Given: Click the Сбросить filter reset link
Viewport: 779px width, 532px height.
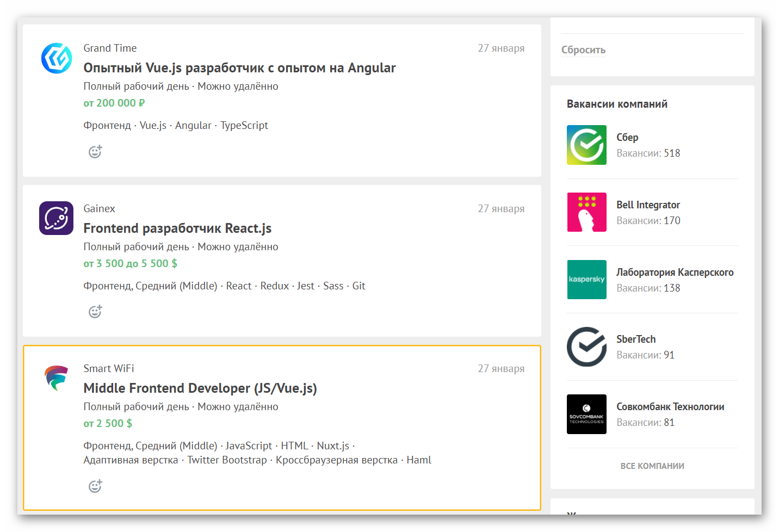Looking at the screenshot, I should pyautogui.click(x=583, y=50).
